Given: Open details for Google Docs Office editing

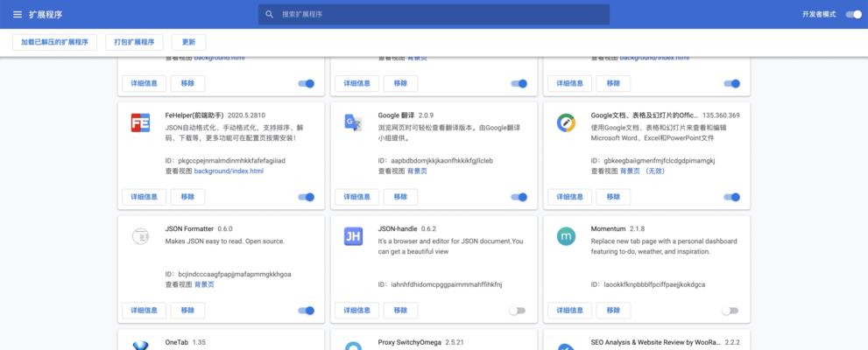Looking at the screenshot, I should (x=569, y=197).
